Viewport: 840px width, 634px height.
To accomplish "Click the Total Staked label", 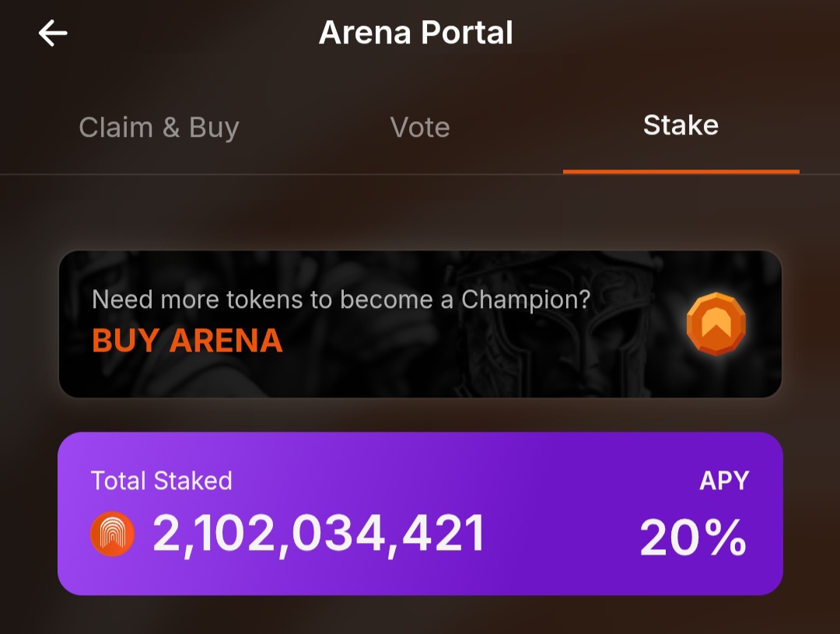I will tap(161, 481).
